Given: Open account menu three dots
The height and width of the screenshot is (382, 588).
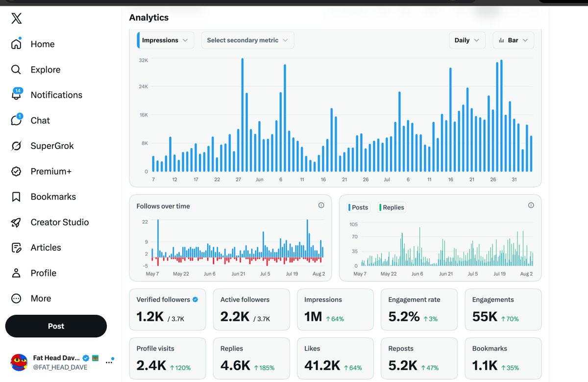Looking at the screenshot, I should pyautogui.click(x=109, y=362).
